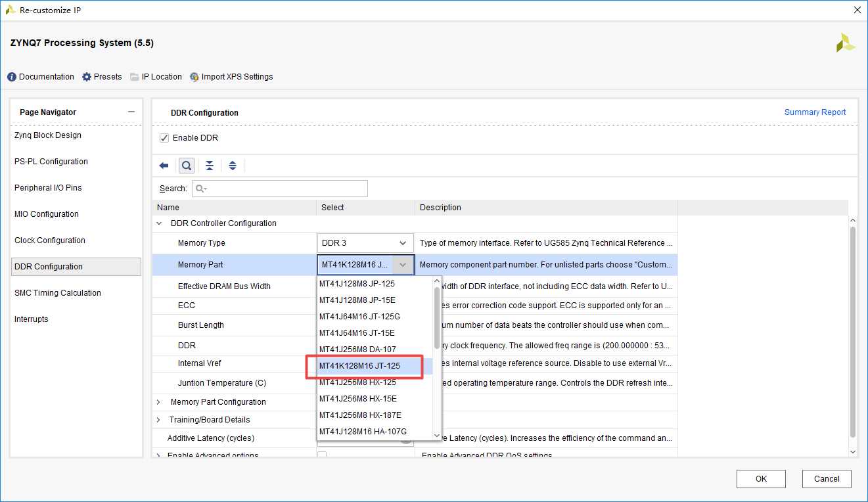This screenshot has width=868, height=502.
Task: Click the memory part list scrollbar thumb
Action: point(437,318)
